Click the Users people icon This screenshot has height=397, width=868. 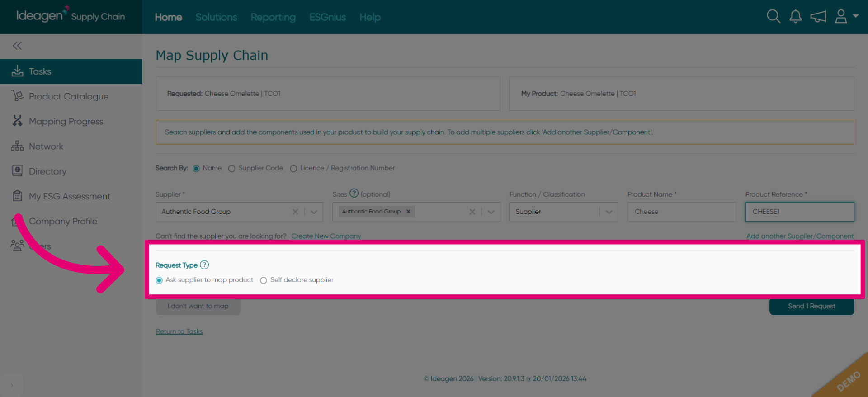(17, 246)
